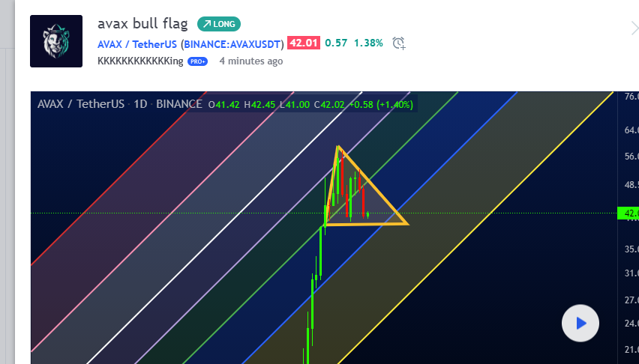This screenshot has width=639, height=364.
Task: Click the 1.38% change percentage
Action: coord(368,43)
